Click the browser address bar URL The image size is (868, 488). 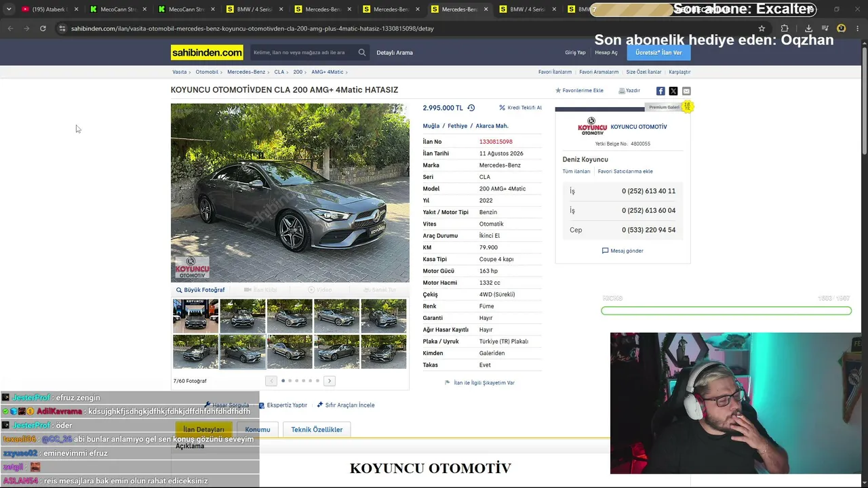[252, 28]
